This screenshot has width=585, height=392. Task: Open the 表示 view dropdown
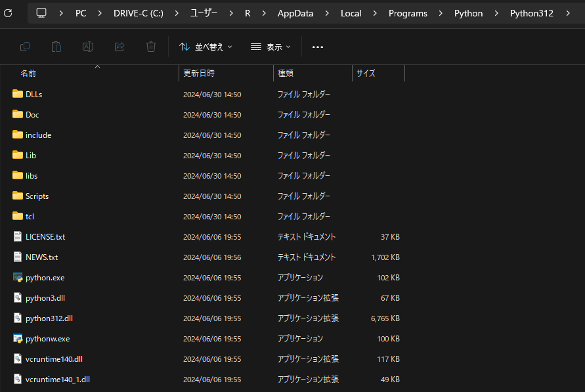pyautogui.click(x=271, y=47)
